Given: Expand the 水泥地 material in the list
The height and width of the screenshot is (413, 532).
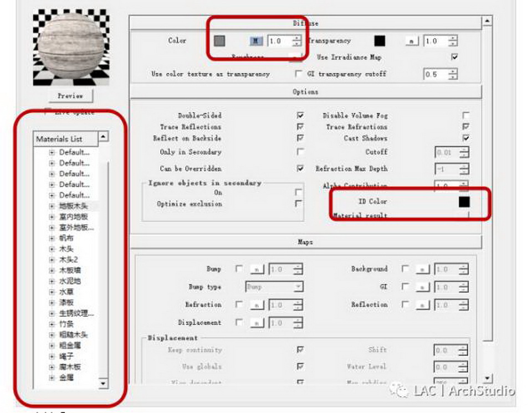Looking at the screenshot, I should coord(52,281).
